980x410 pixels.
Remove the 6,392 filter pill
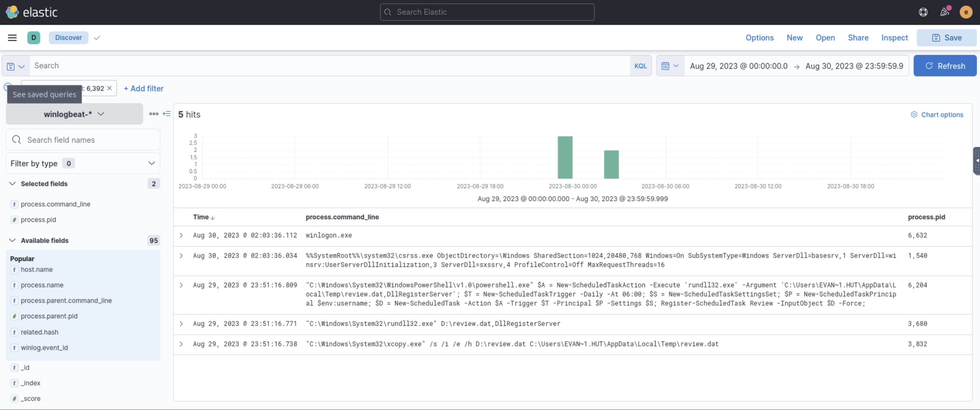pyautogui.click(x=109, y=88)
